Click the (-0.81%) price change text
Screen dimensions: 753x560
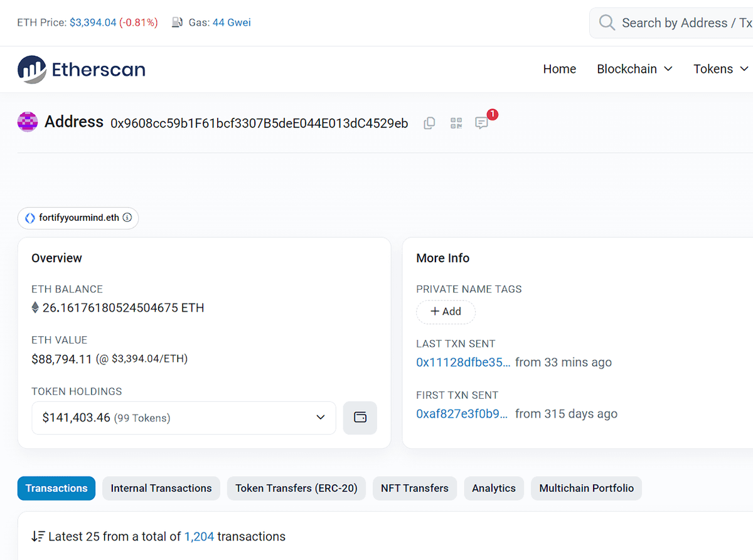point(139,23)
